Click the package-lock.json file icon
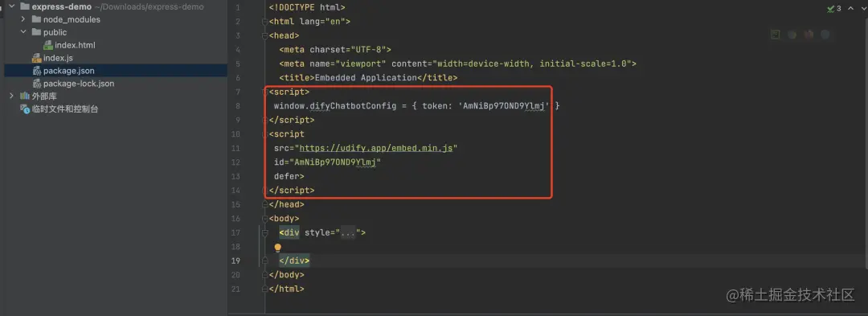The height and width of the screenshot is (316, 868). [36, 84]
